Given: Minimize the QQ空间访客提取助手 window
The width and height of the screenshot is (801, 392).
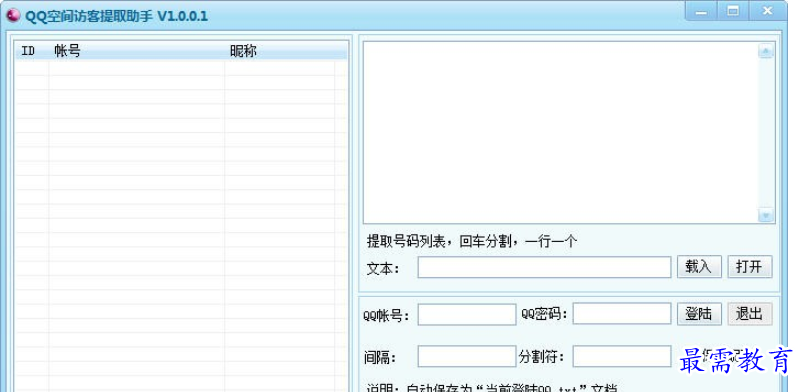Looking at the screenshot, I should pyautogui.click(x=701, y=11).
